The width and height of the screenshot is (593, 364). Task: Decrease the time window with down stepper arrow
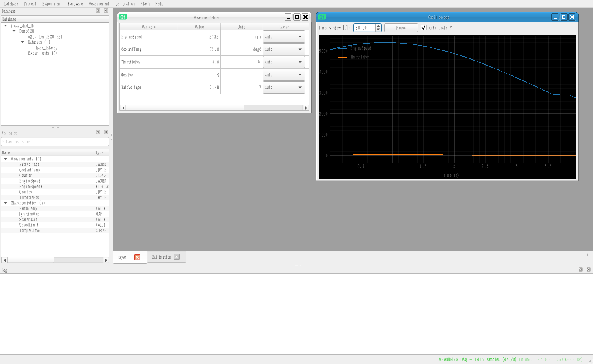pyautogui.click(x=378, y=30)
